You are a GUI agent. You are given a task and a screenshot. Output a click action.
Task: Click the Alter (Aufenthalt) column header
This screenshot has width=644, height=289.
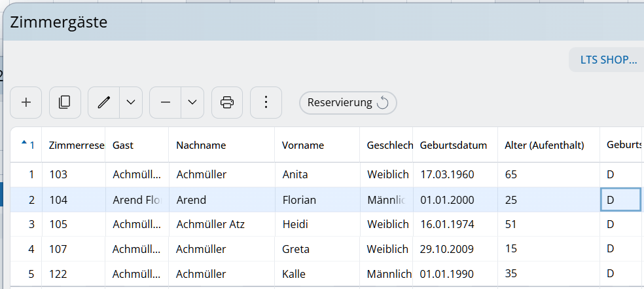coord(545,145)
